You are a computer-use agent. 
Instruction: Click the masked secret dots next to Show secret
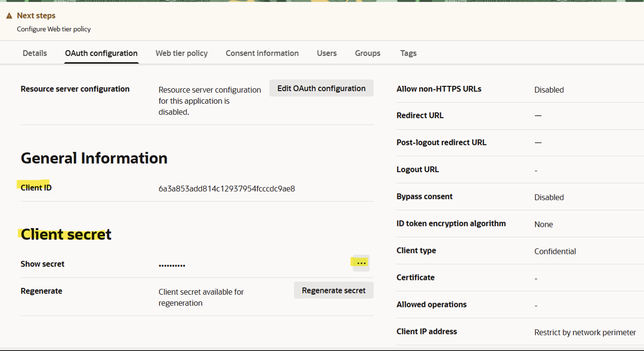(x=171, y=264)
